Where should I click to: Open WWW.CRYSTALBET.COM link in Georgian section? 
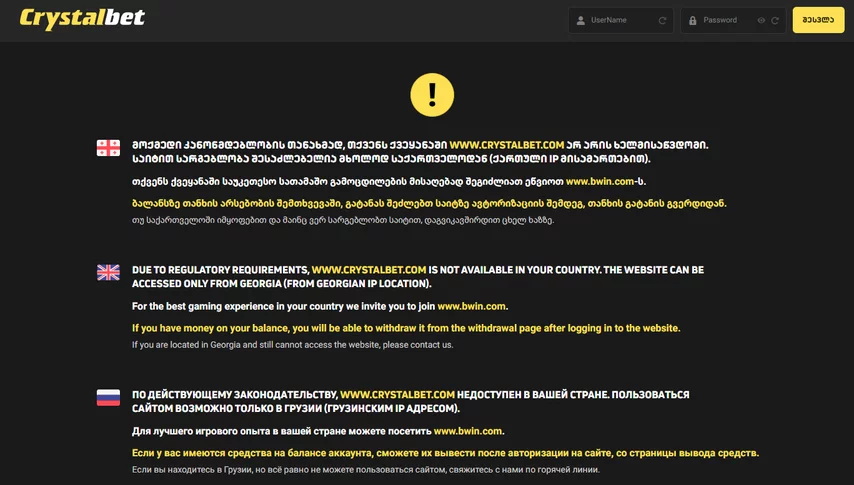click(x=507, y=145)
